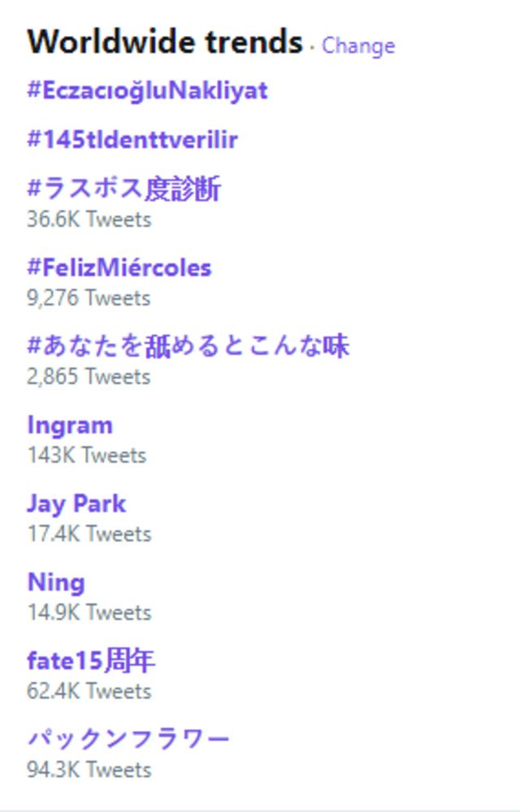Image resolution: width=520 pixels, height=812 pixels.
Task: Click the 143K Tweets count under Ingram
Action: [84, 455]
